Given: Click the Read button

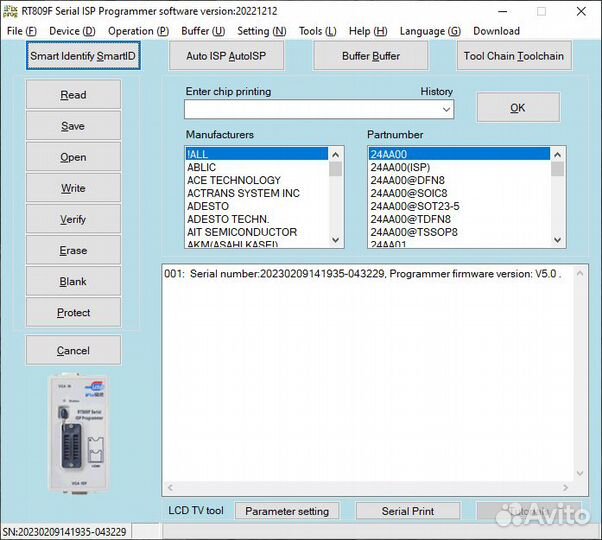Looking at the screenshot, I should (x=73, y=94).
